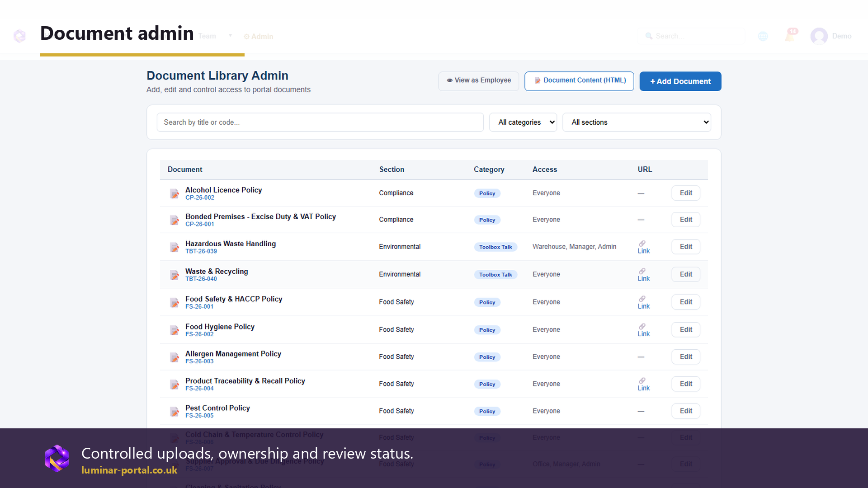Click View as Employee button
The image size is (868, 488).
(x=479, y=81)
